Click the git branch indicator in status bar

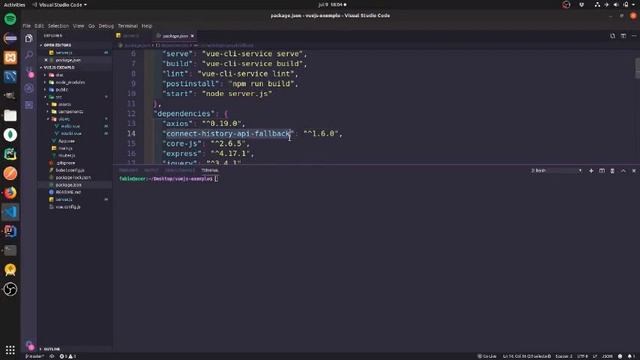[35, 356]
